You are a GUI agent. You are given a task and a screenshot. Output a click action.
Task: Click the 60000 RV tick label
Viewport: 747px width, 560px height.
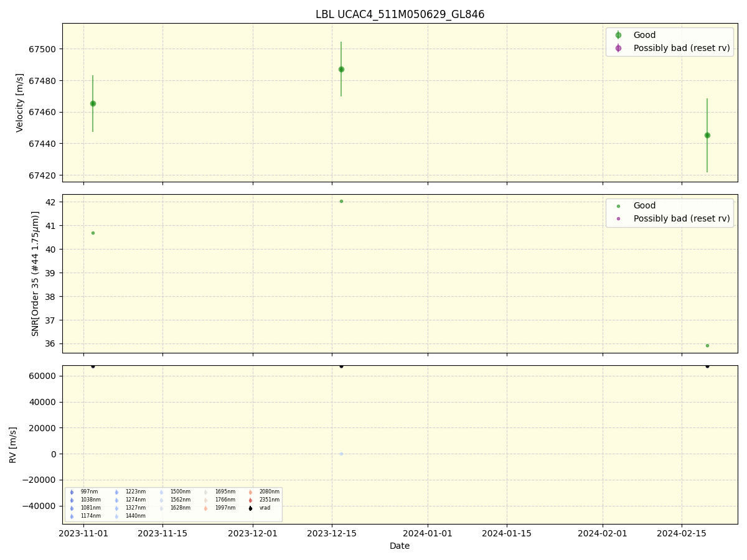[44, 376]
